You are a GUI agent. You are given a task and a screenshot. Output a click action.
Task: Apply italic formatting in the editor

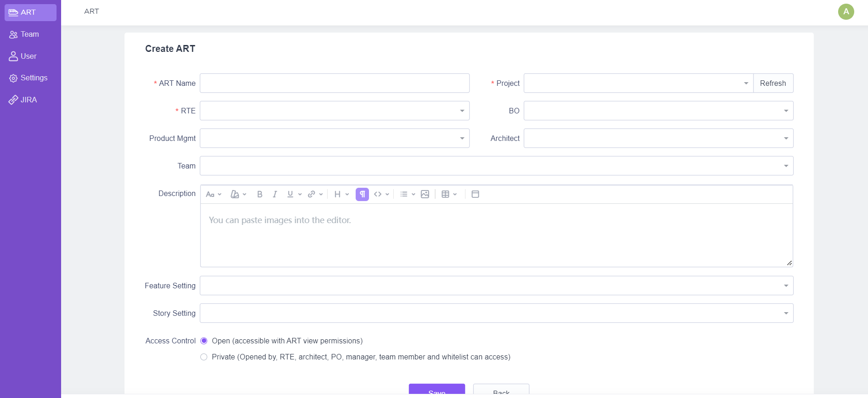[x=275, y=194]
